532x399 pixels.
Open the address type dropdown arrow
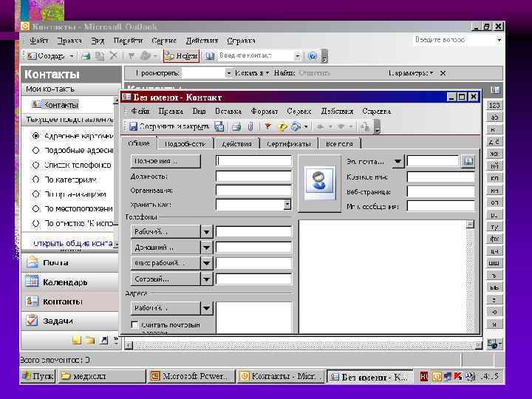[206, 308]
